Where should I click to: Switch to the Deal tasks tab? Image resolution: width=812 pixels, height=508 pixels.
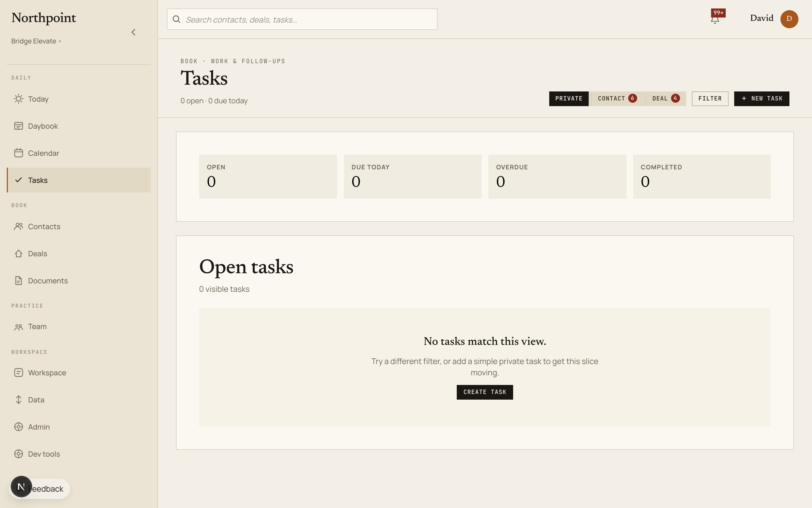666,98
